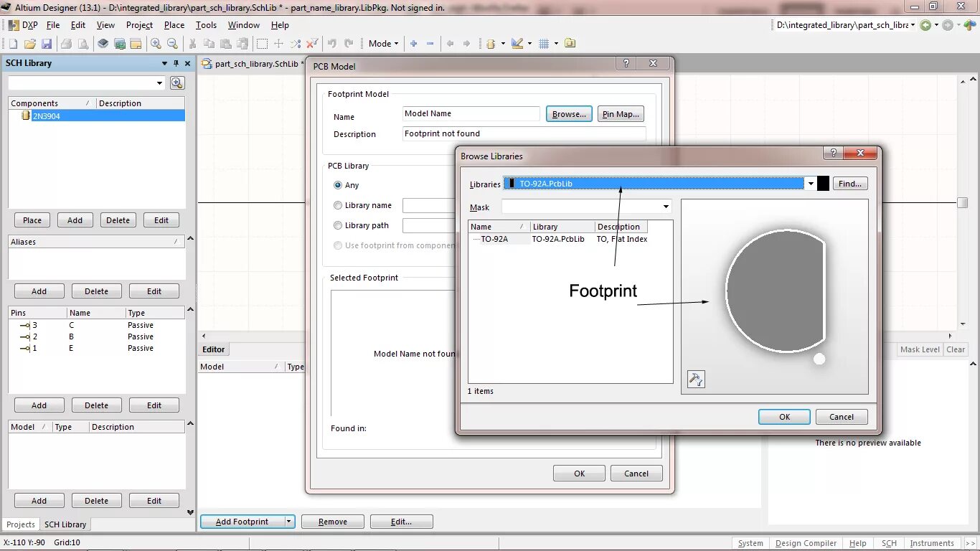The height and width of the screenshot is (551, 980).
Task: Click the Model Name input field
Action: 471,113
